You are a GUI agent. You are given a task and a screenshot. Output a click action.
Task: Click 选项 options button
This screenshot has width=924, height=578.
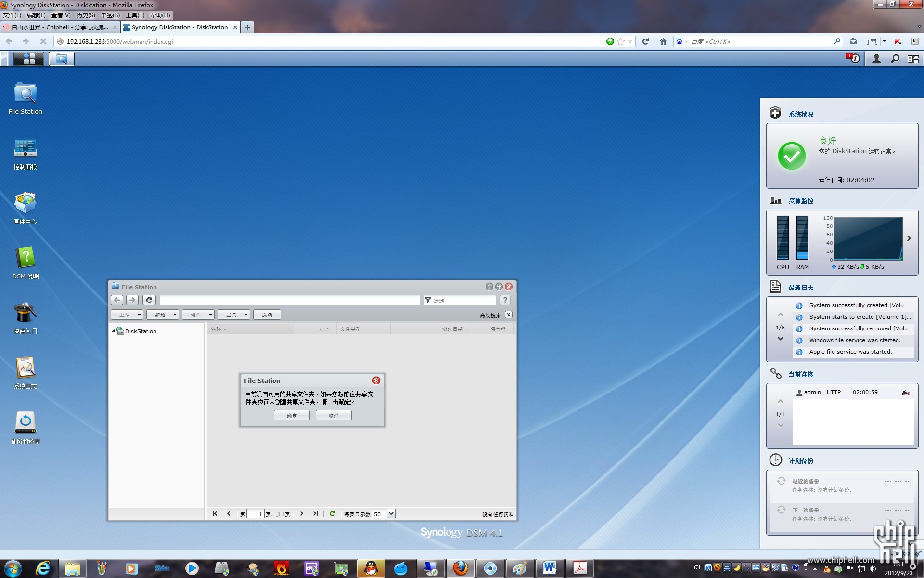pyautogui.click(x=267, y=315)
